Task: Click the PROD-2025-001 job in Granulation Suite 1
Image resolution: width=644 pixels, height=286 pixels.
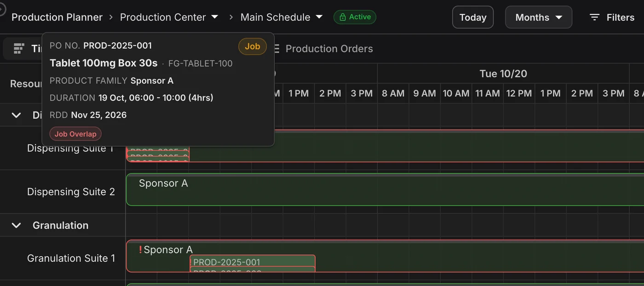Action: pyautogui.click(x=253, y=262)
